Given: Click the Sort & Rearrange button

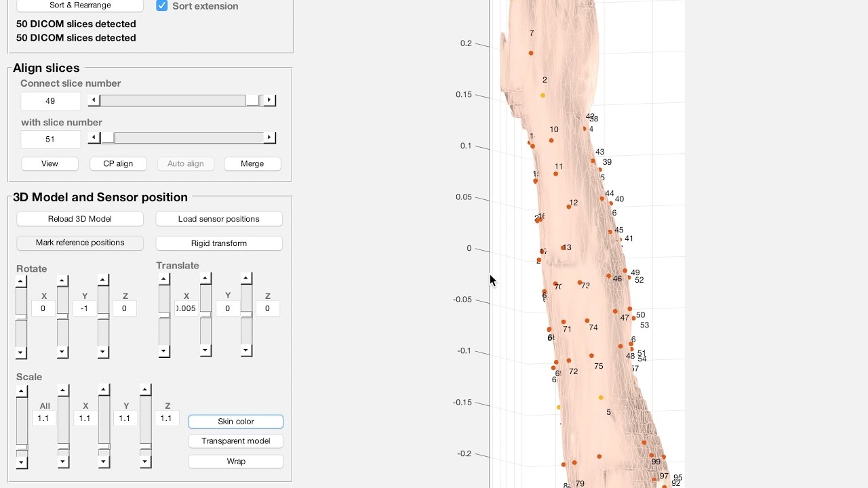Looking at the screenshot, I should pos(80,5).
